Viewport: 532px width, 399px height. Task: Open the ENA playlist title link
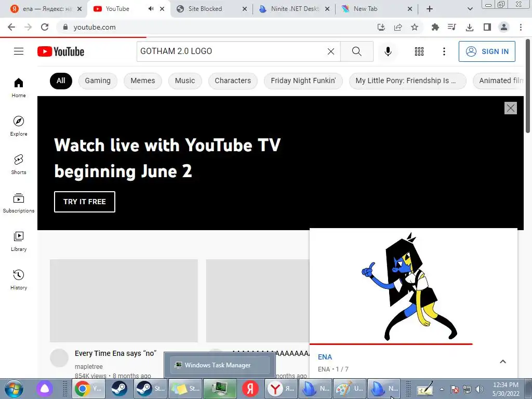(x=325, y=357)
